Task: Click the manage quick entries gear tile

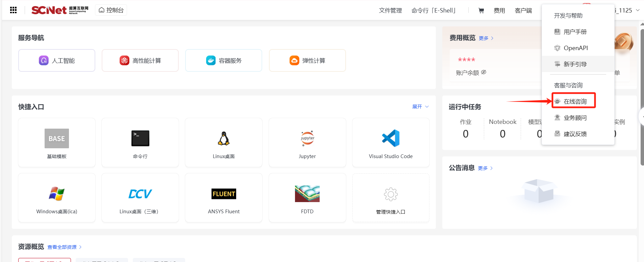Action: point(391,198)
